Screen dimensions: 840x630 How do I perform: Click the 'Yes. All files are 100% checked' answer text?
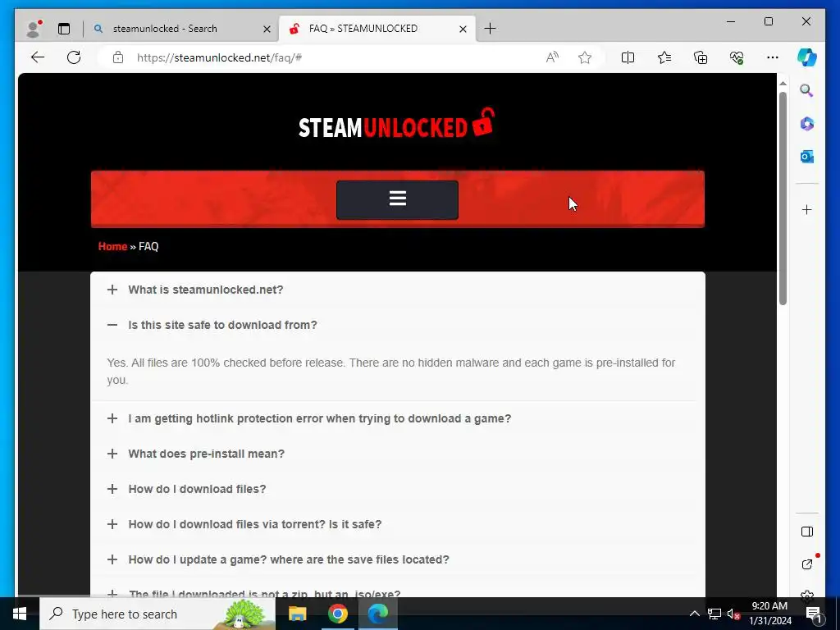[390, 372]
